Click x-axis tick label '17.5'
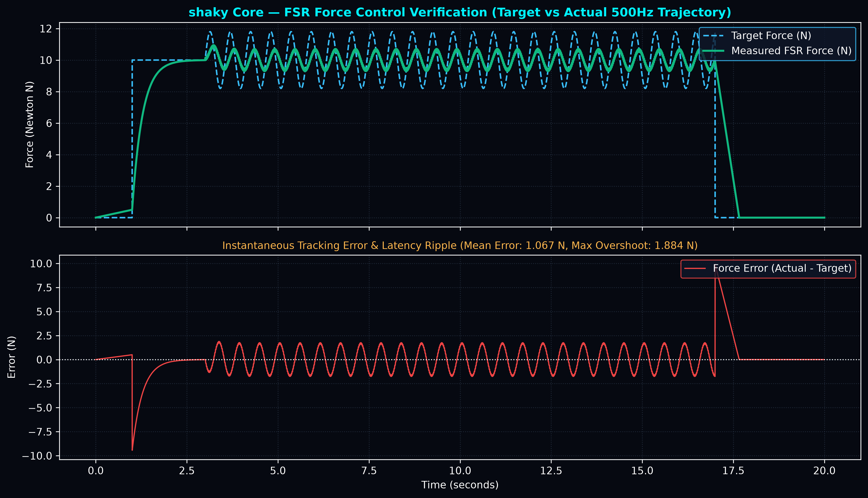The width and height of the screenshot is (868, 498). coord(733,471)
